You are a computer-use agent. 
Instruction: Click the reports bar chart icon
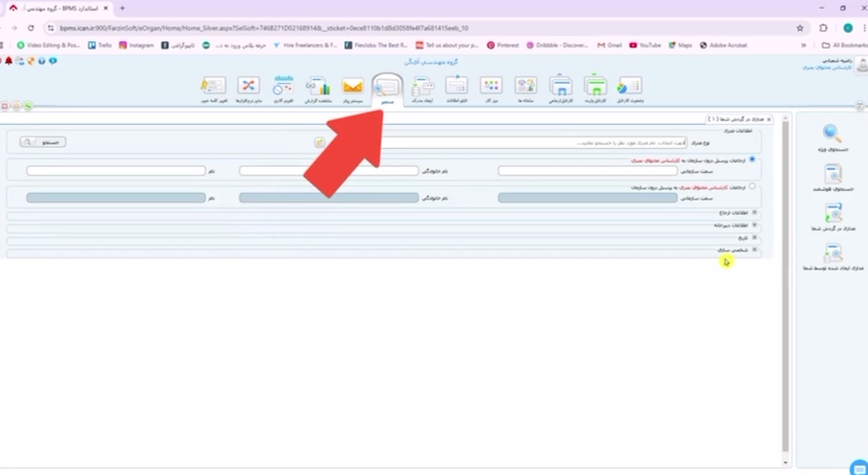pos(318,87)
